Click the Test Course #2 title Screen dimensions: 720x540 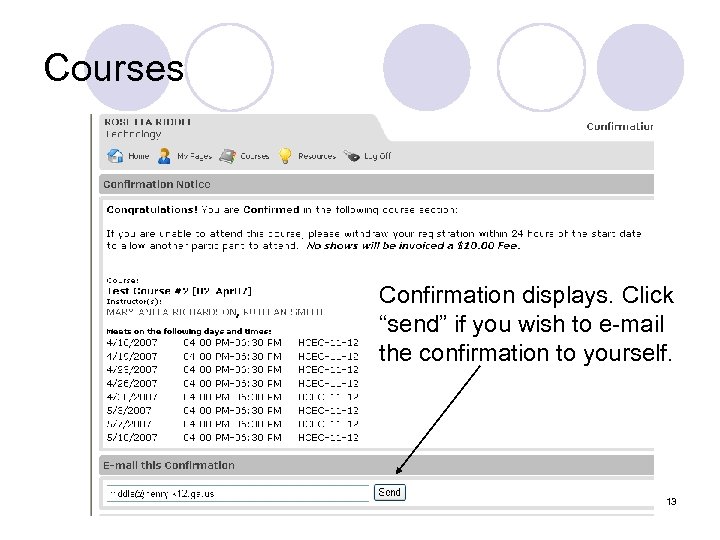coord(179,291)
